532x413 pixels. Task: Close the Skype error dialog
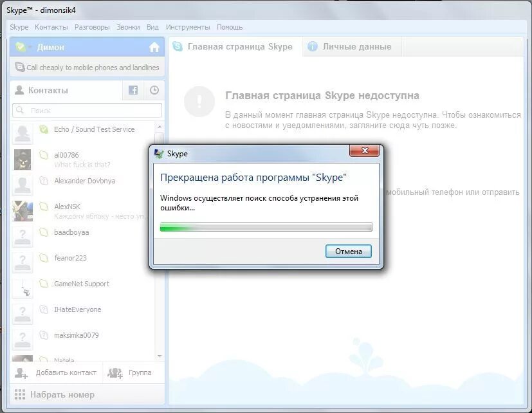364,151
